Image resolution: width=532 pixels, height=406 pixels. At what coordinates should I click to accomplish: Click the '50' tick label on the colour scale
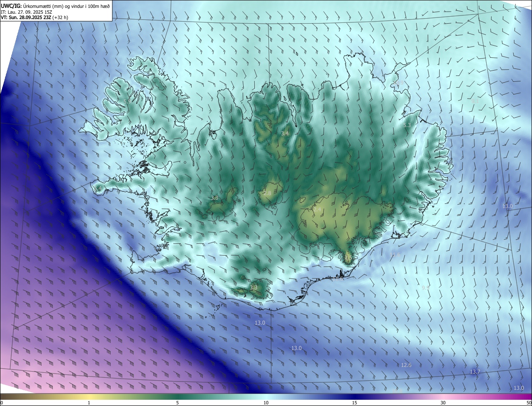tap(529, 403)
